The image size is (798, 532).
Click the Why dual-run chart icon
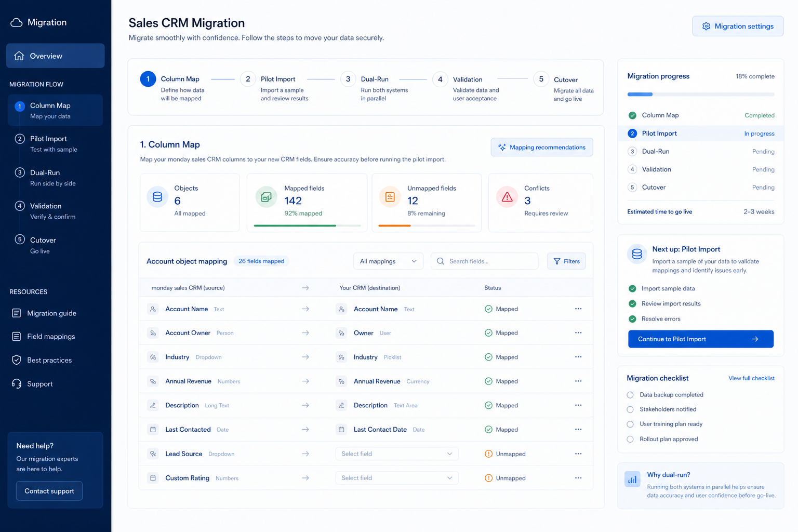point(632,479)
